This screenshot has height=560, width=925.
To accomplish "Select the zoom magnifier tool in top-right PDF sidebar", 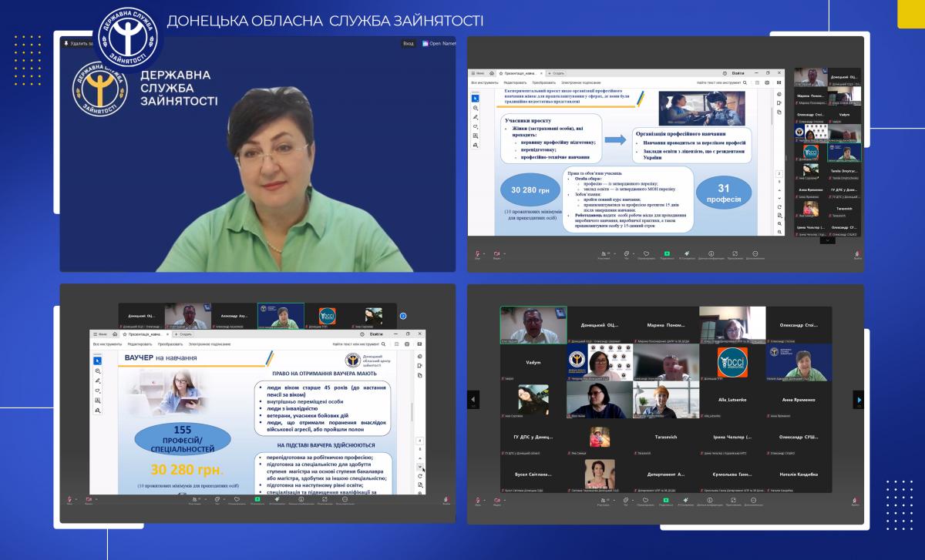I will coord(476,108).
